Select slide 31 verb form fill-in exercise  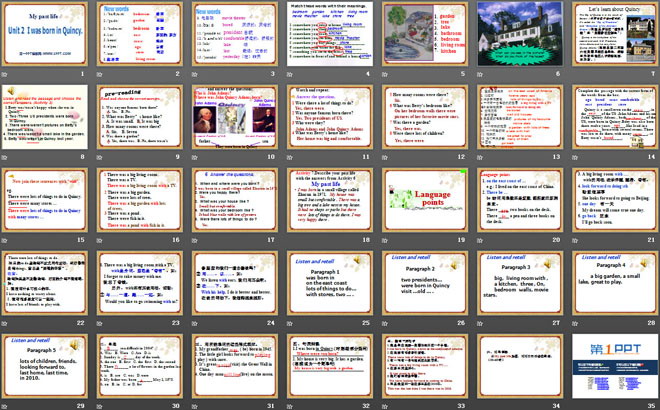click(235, 366)
